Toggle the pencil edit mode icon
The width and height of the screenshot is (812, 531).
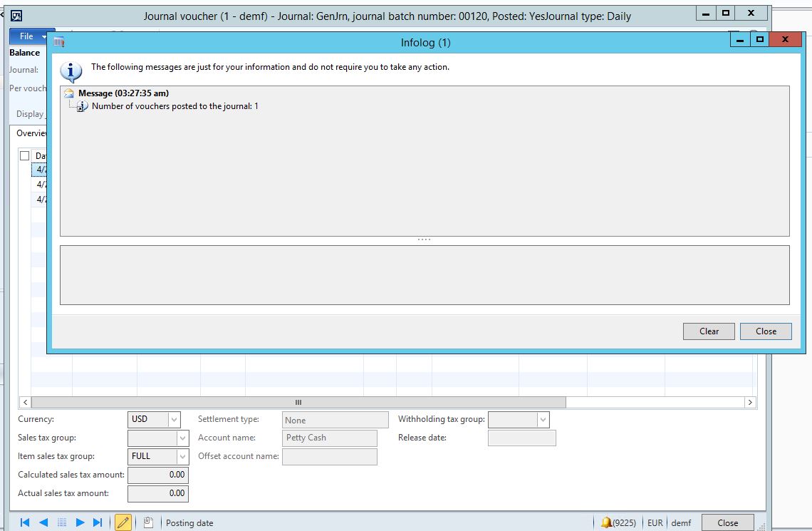(123, 522)
